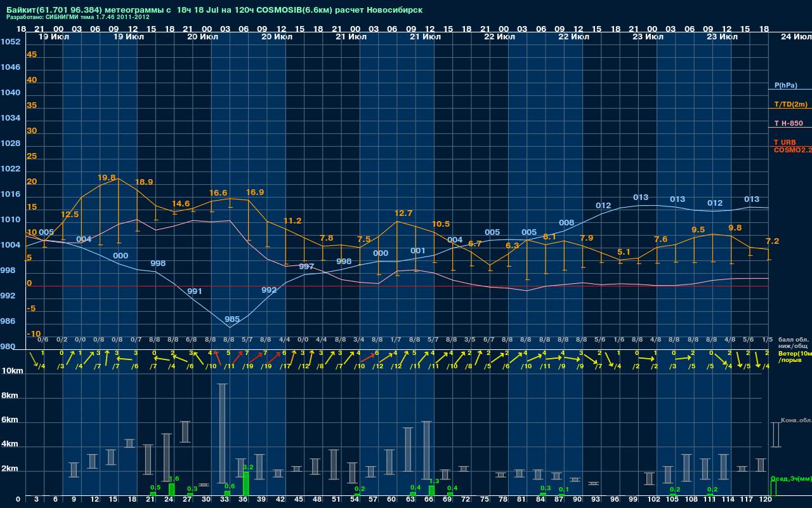Click the -10 temperature axis tick

click(34, 333)
